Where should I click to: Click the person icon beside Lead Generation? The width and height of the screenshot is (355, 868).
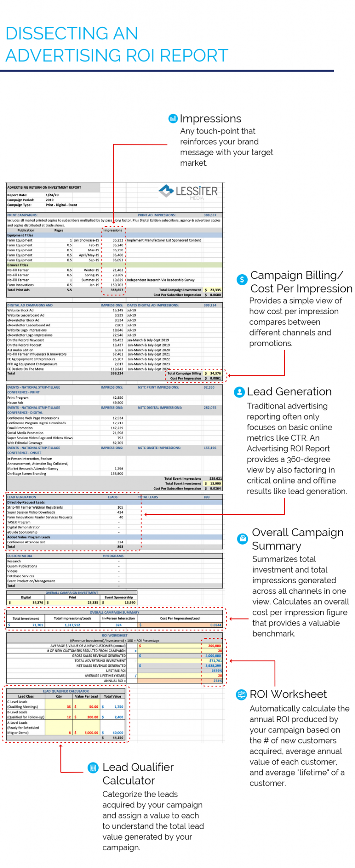coord(240,392)
